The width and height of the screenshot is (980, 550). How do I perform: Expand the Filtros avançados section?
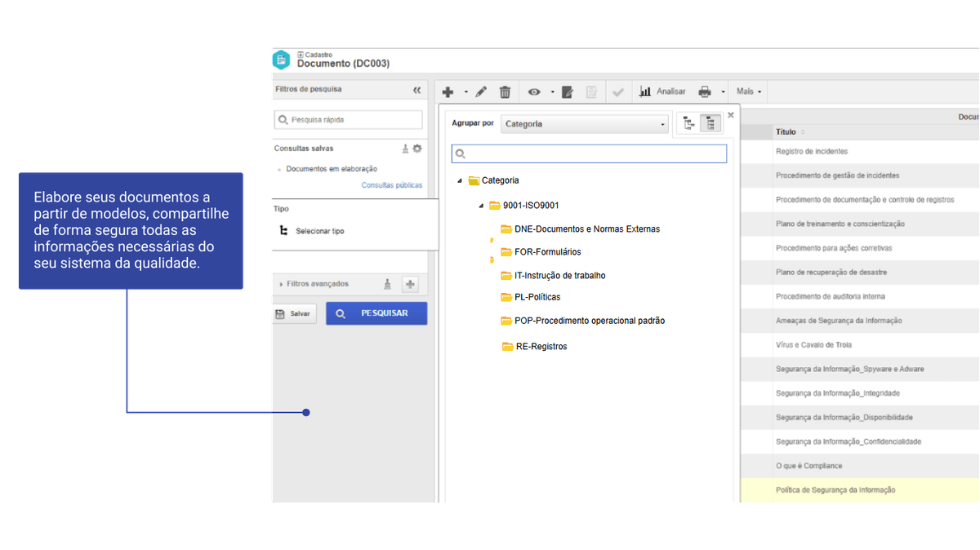click(281, 284)
